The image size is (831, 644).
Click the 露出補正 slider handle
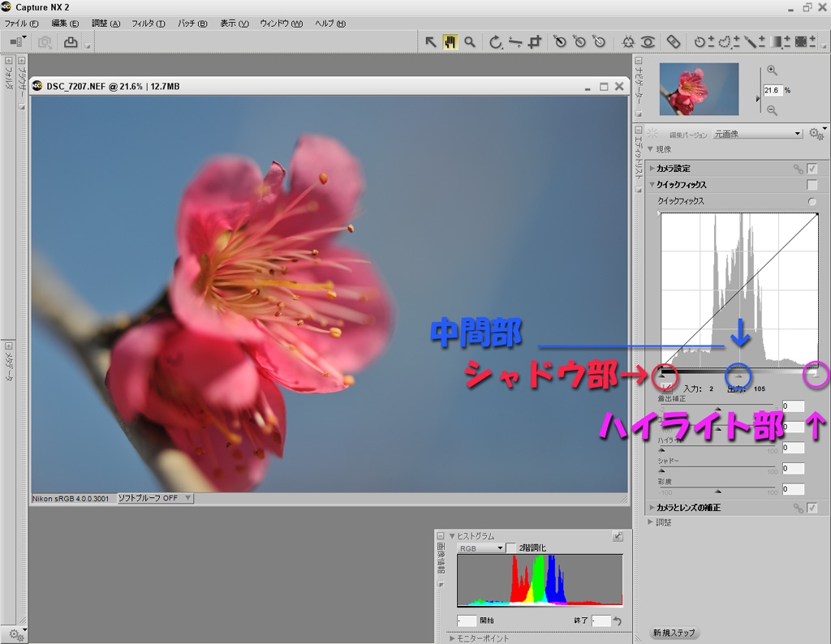717,409
